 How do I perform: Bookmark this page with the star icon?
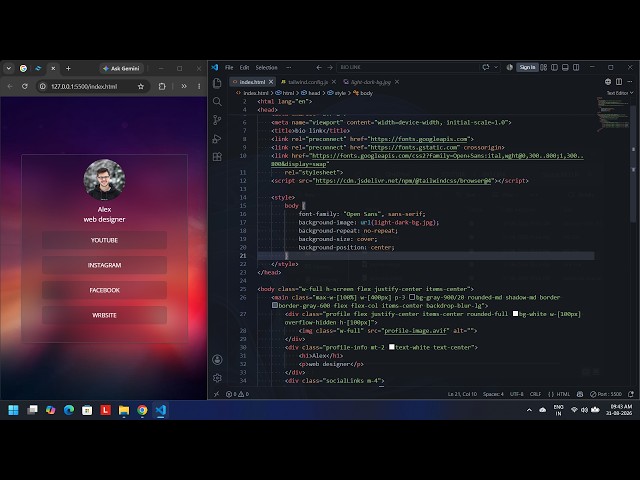[x=141, y=87]
